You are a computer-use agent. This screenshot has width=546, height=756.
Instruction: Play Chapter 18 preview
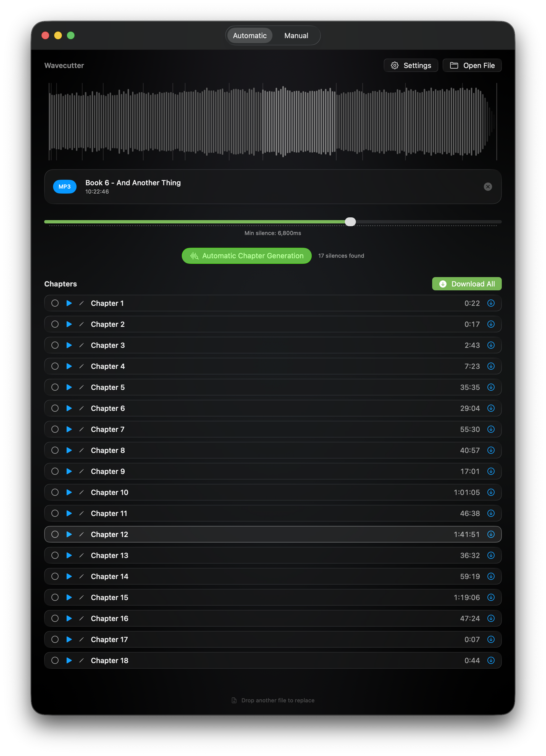69,660
